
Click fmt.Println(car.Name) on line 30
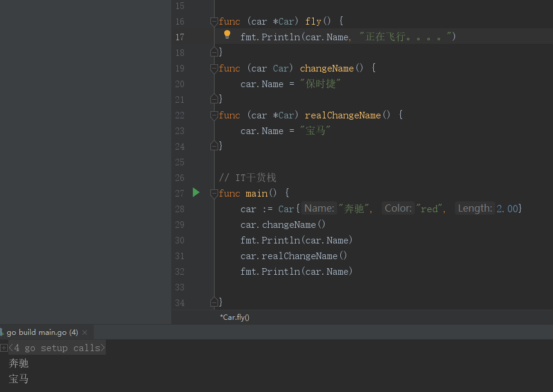[x=296, y=240]
